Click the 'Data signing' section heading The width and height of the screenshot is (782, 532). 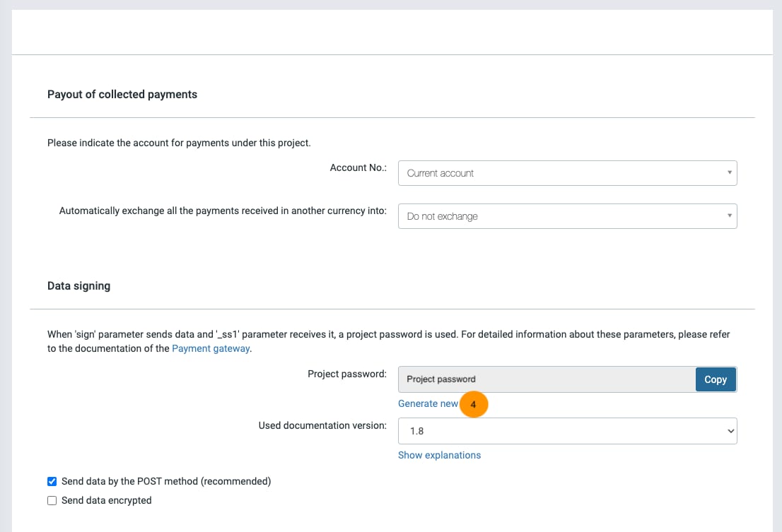(78, 286)
